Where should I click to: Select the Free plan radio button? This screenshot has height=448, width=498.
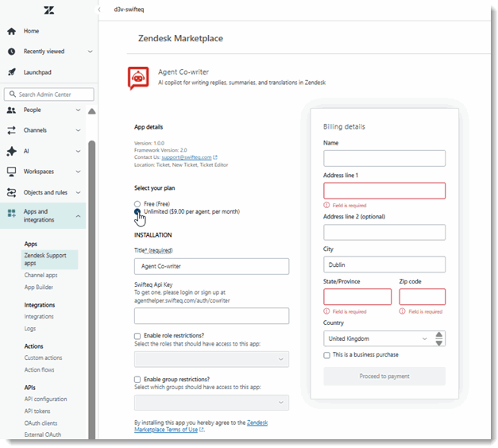(x=137, y=204)
